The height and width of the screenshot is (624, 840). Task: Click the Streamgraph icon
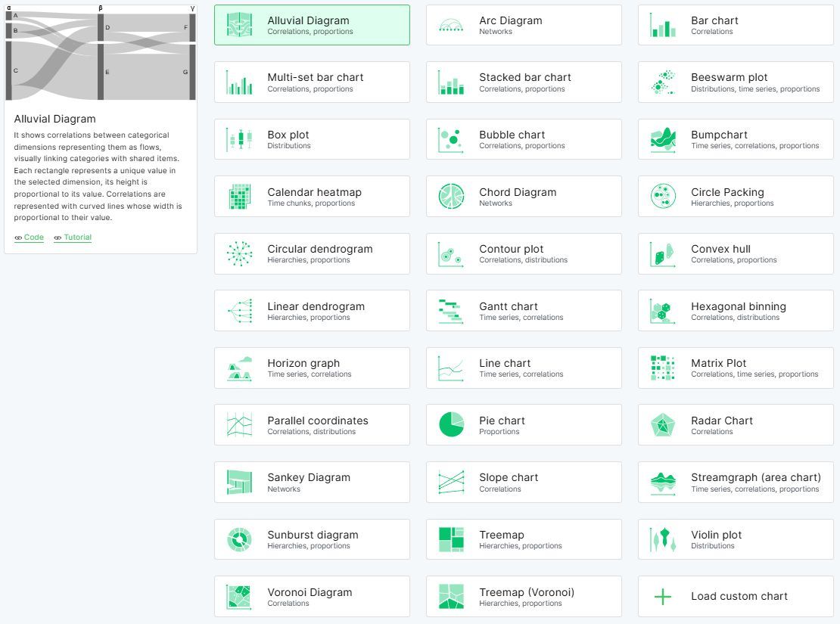[x=663, y=482]
